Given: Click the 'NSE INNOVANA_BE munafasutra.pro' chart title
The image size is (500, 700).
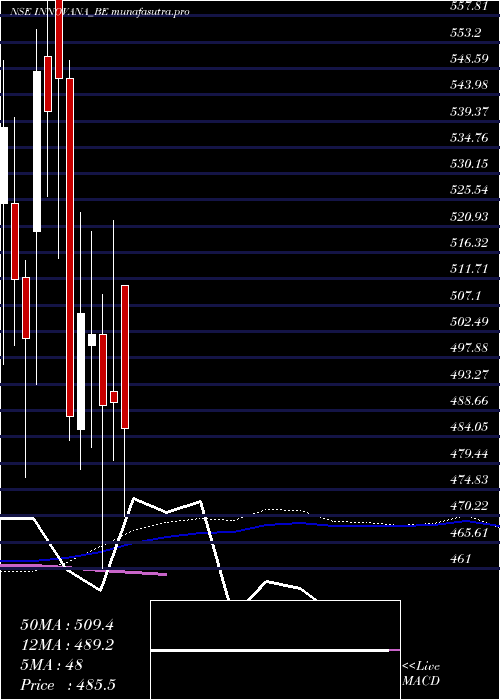Looking at the screenshot, I should pyautogui.click(x=99, y=12).
